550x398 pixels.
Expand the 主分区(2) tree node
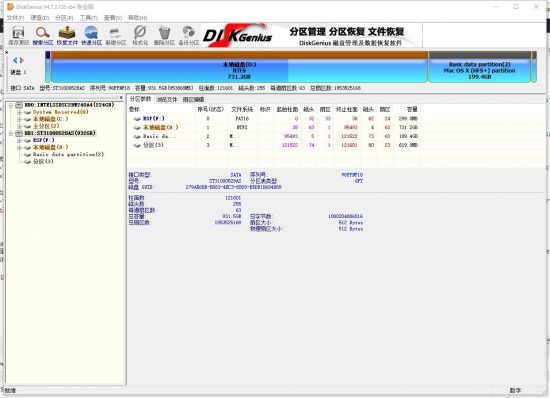(19, 126)
